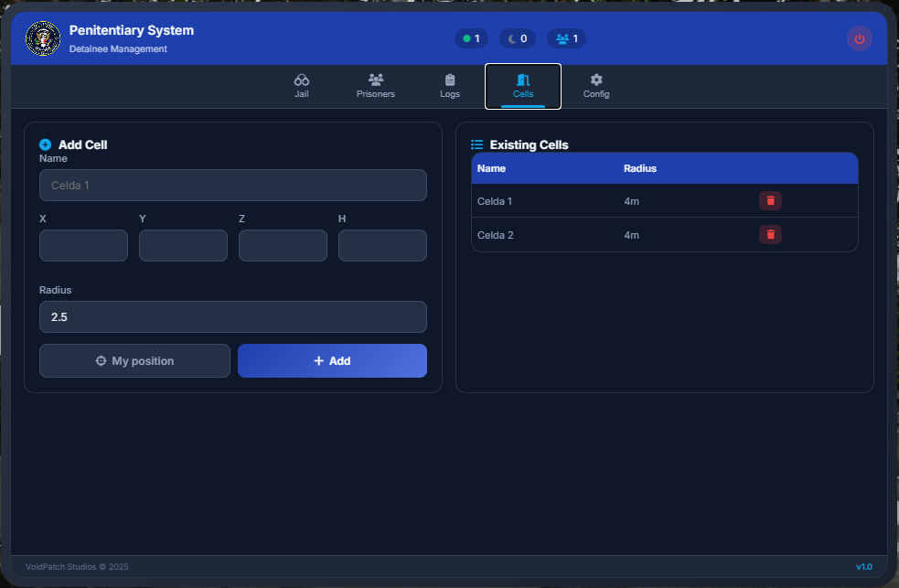
Task: Click the users count badge
Action: (566, 38)
